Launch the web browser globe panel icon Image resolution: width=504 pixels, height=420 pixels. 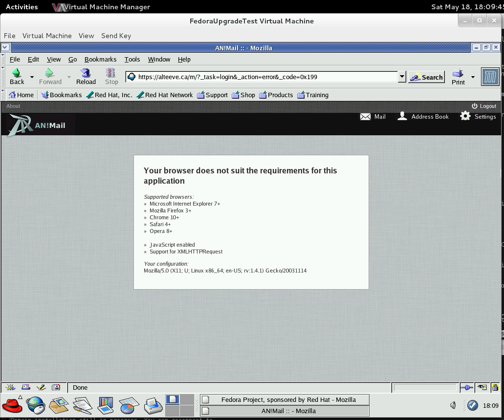[x=35, y=405]
